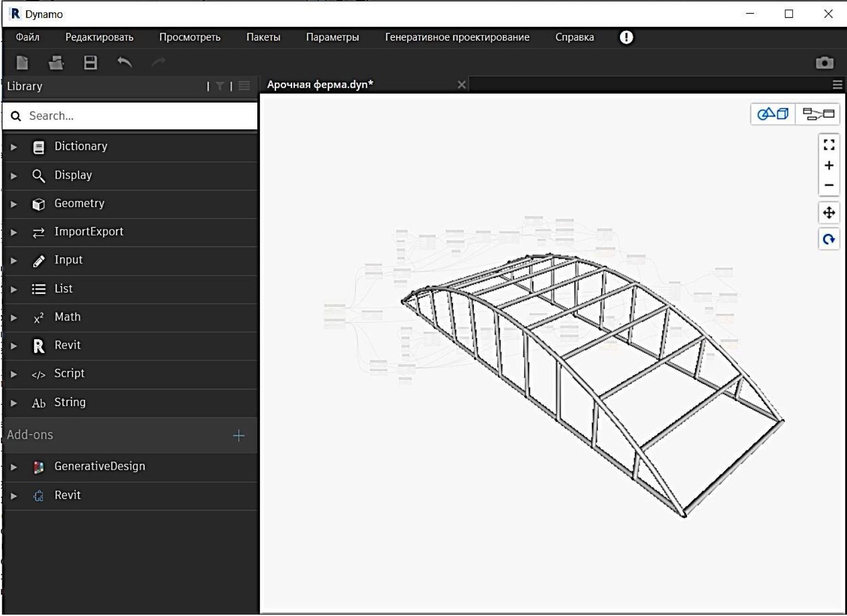Image resolution: width=847 pixels, height=616 pixels.
Task: Click the New file icon in toolbar
Action: 22,62
